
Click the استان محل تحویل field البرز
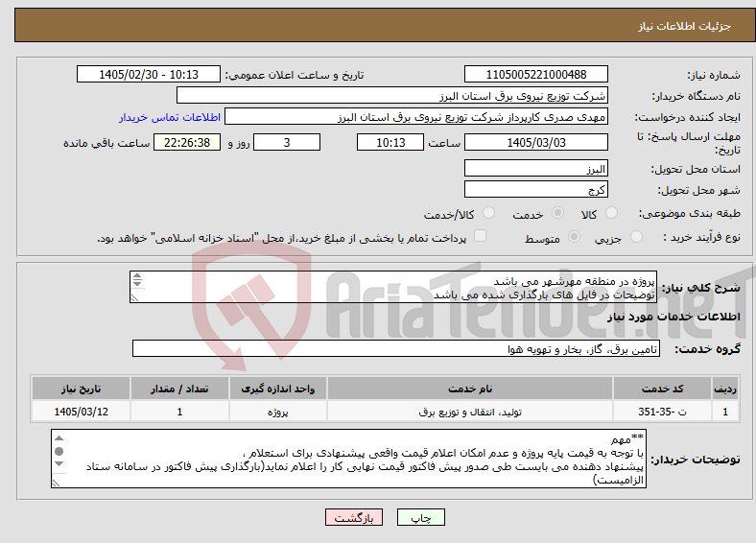[x=536, y=168]
